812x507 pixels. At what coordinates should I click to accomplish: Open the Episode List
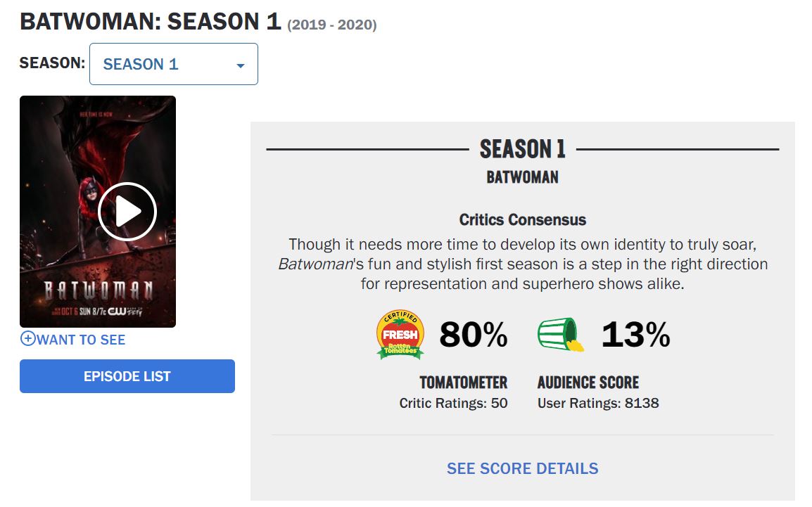tap(127, 376)
